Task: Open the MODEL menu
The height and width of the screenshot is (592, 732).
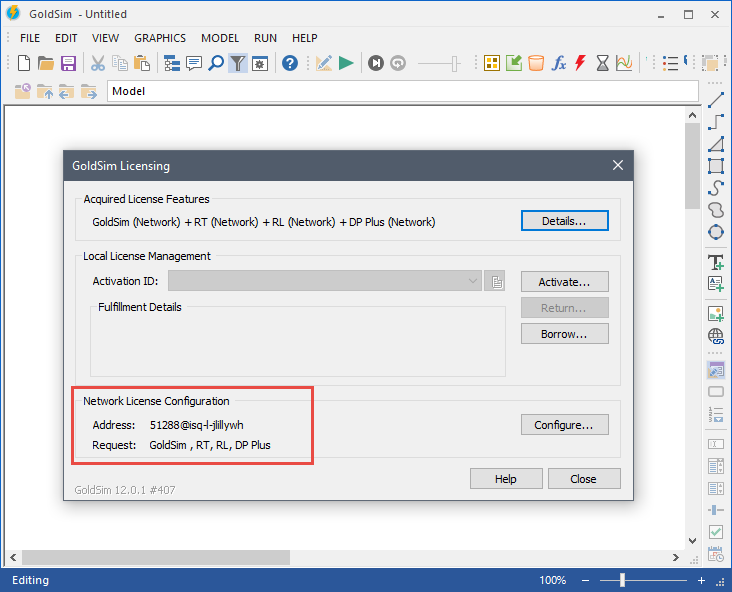Action: [220, 38]
